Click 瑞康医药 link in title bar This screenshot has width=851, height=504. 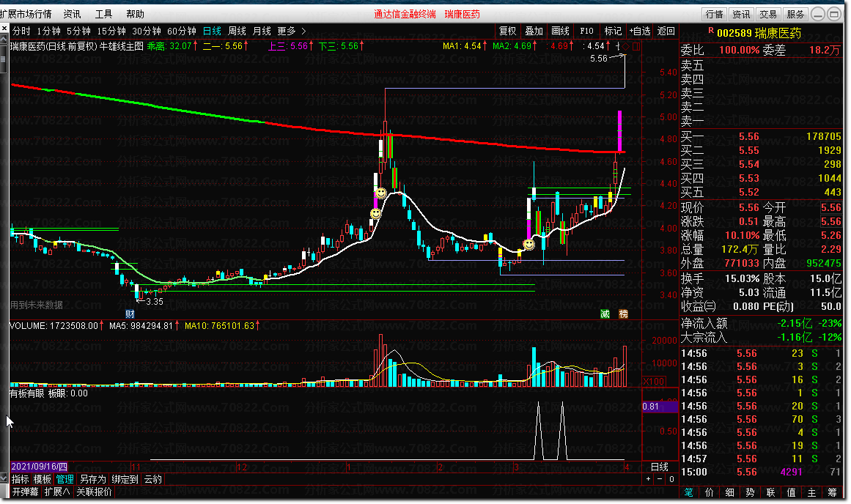click(463, 14)
